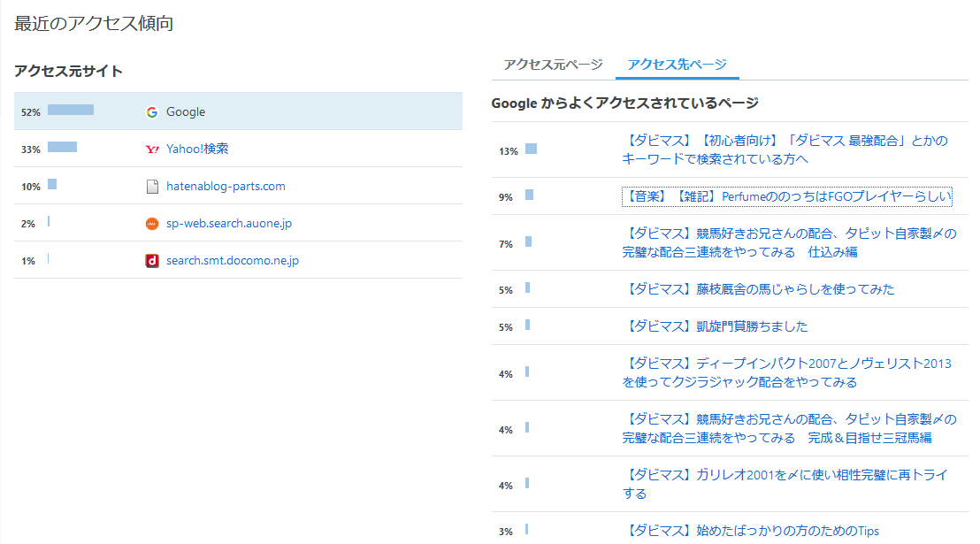
Task: Open the 完璧な配合三連続 仕込み編 article
Action: pyautogui.click(x=789, y=242)
